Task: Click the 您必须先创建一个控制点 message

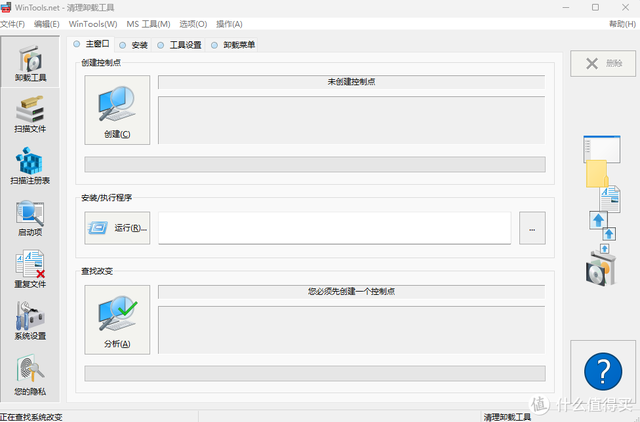Action: point(351,291)
